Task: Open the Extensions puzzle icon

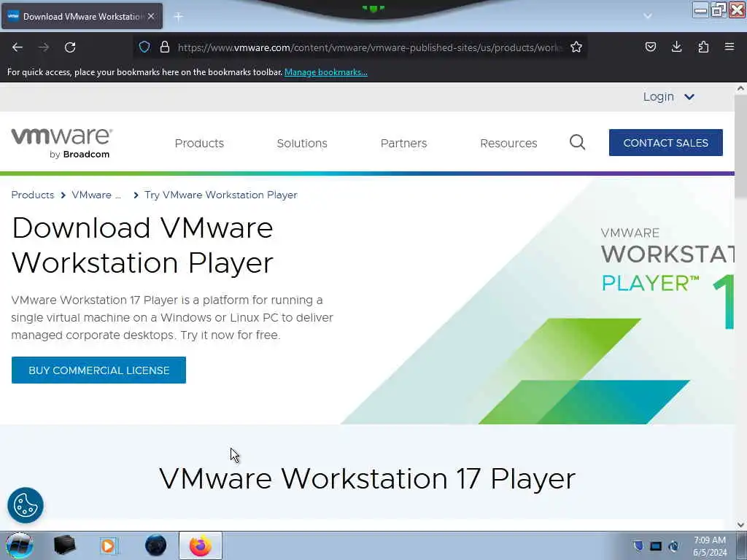Action: click(x=703, y=47)
